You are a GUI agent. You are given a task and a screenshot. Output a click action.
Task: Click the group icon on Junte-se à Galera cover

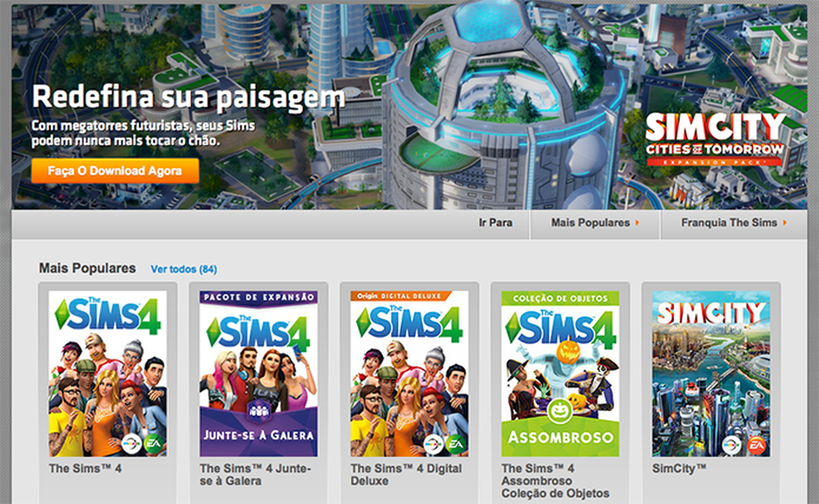(x=259, y=409)
